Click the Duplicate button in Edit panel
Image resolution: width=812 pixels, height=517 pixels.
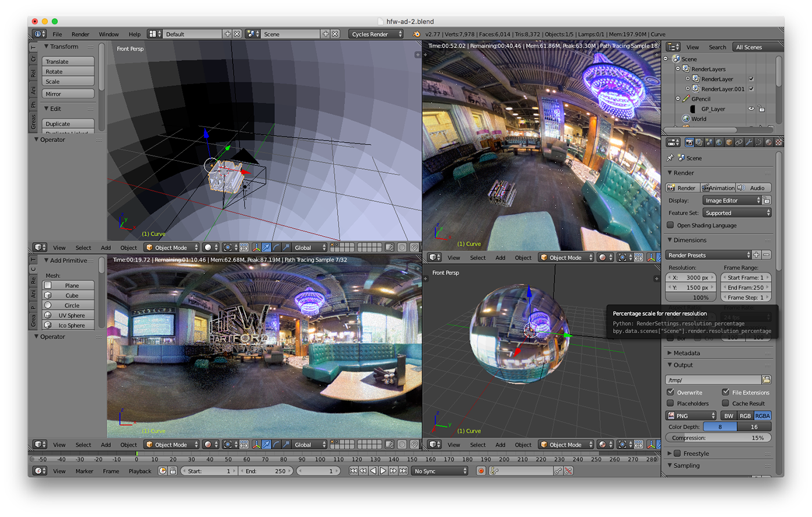tap(68, 124)
